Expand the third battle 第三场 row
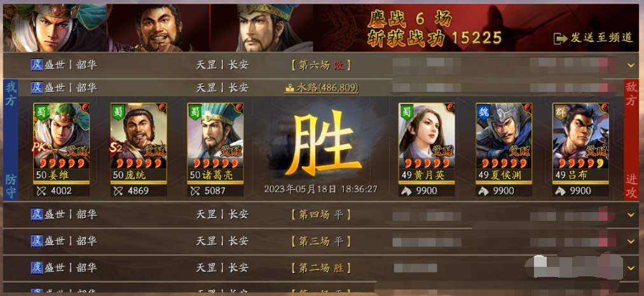The image size is (644, 296). coord(631,241)
